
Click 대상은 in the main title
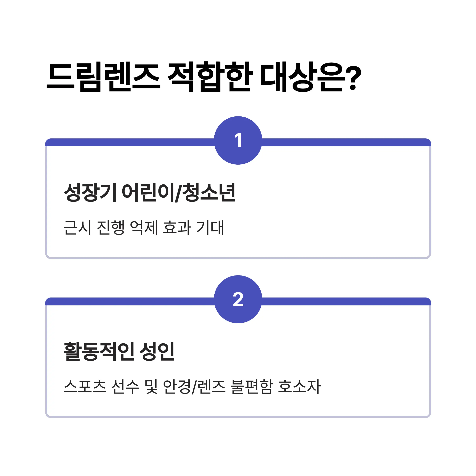(x=302, y=77)
